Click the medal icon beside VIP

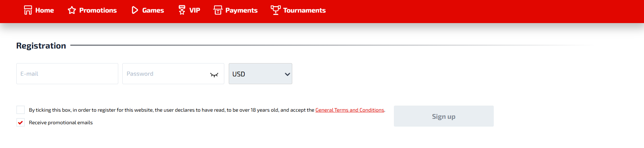tap(182, 10)
